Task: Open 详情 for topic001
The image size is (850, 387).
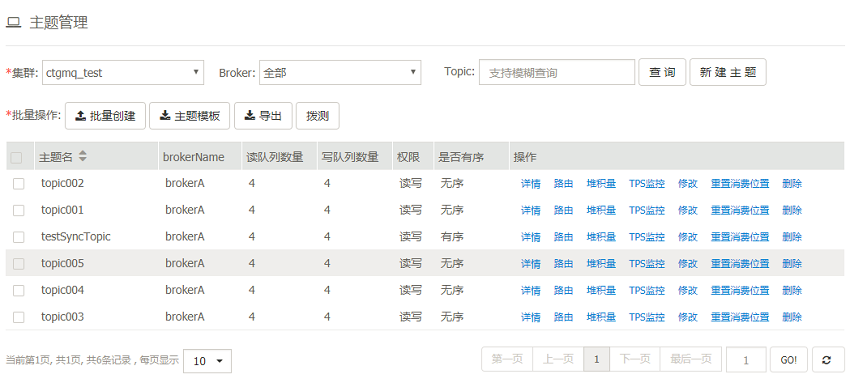Action: tap(531, 210)
